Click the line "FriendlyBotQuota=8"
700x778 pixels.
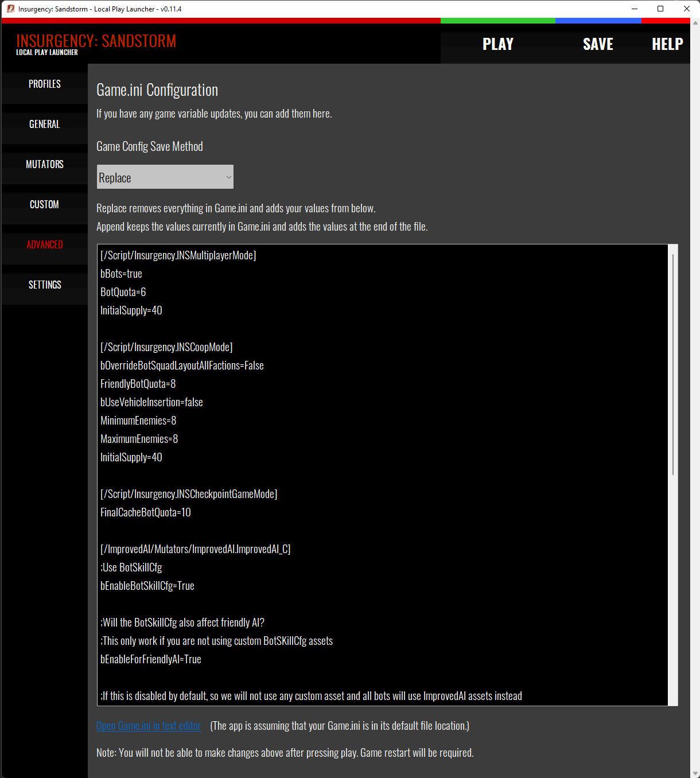coord(138,384)
